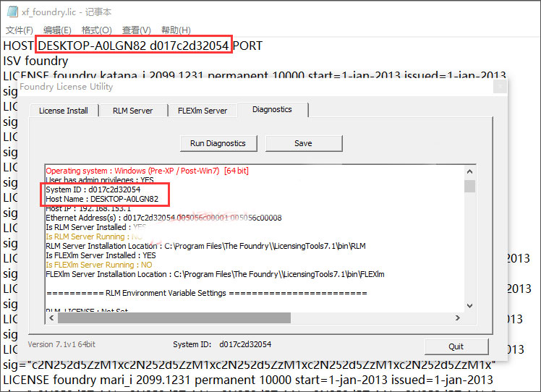Click the bottom 'System ID: d017c2d32054' status text
Viewport: 541px width, 392px height.
tap(222, 344)
